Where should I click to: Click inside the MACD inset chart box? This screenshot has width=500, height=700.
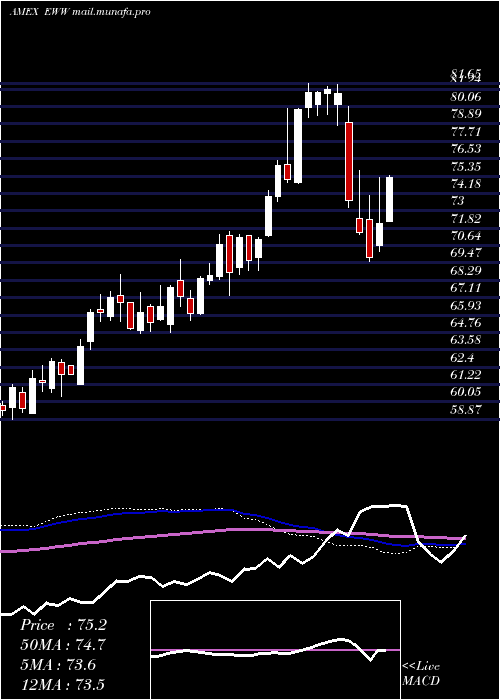click(x=275, y=650)
